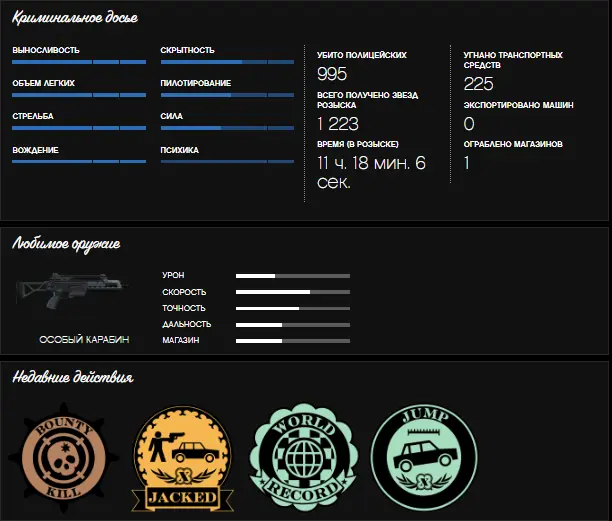Click the ОСОБЫЙ КАРАБИН weapon name
Screen dimensions: 612x521
click(x=84, y=340)
